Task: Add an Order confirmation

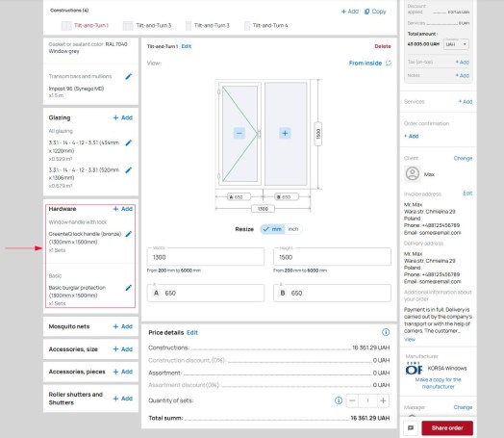Action: point(411,136)
